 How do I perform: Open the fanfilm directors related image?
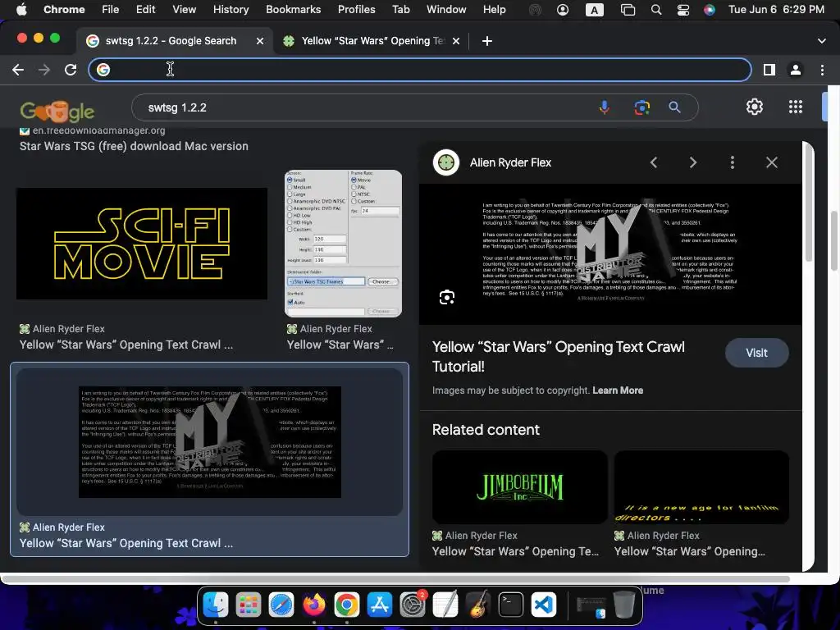[x=701, y=487]
